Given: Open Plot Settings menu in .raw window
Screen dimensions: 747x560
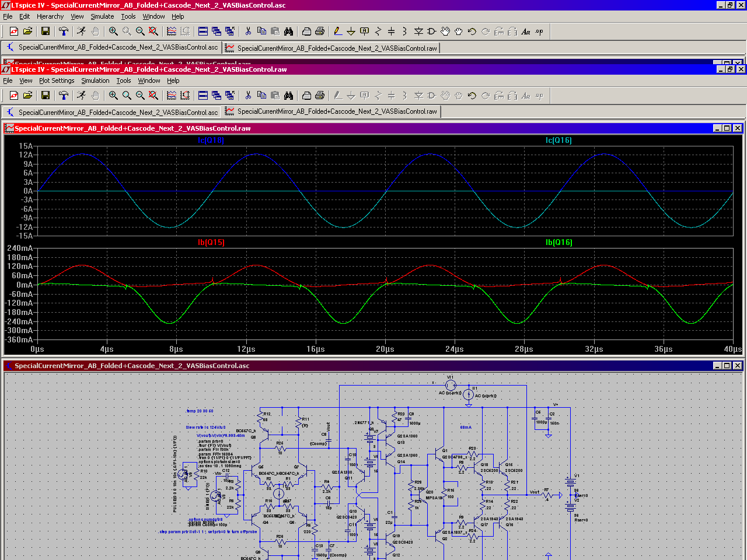Looking at the screenshot, I should tap(57, 80).
